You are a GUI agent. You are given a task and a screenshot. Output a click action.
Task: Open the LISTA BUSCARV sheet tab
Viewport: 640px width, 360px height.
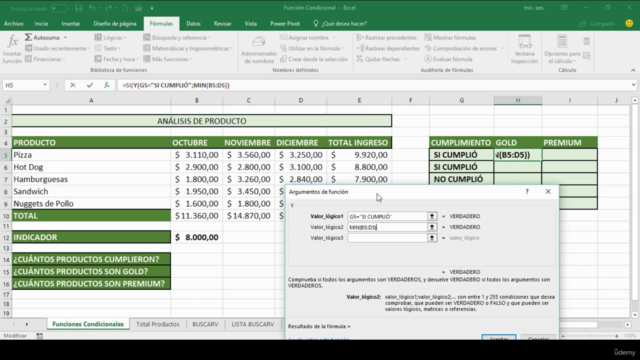[x=253, y=324]
